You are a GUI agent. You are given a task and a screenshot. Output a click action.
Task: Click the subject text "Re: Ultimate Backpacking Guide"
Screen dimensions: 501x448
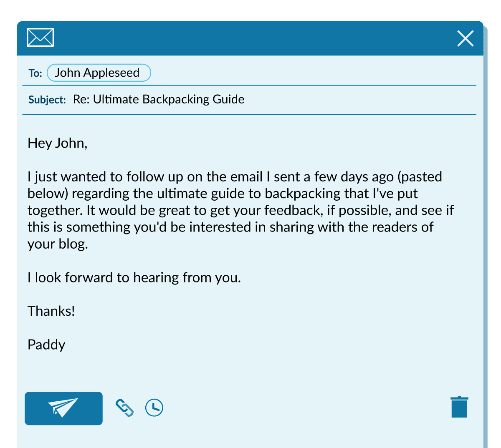coord(159,99)
